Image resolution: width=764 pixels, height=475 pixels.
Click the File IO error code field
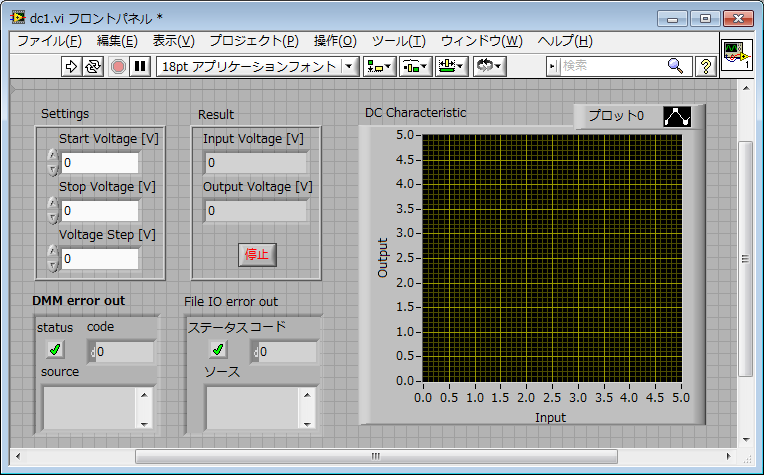pos(288,352)
